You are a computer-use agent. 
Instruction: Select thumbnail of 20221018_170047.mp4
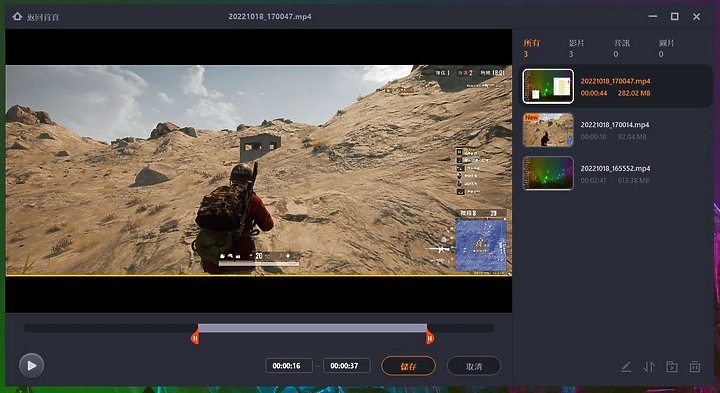tap(548, 86)
